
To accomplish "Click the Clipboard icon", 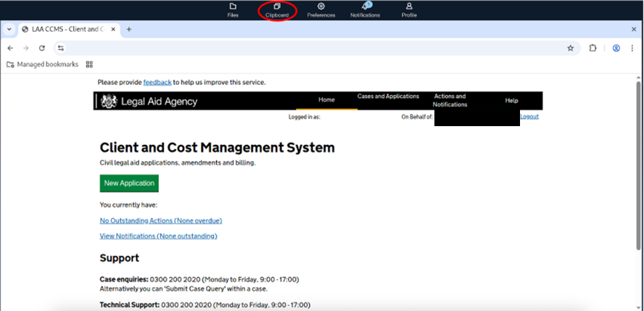I will 277,7.
